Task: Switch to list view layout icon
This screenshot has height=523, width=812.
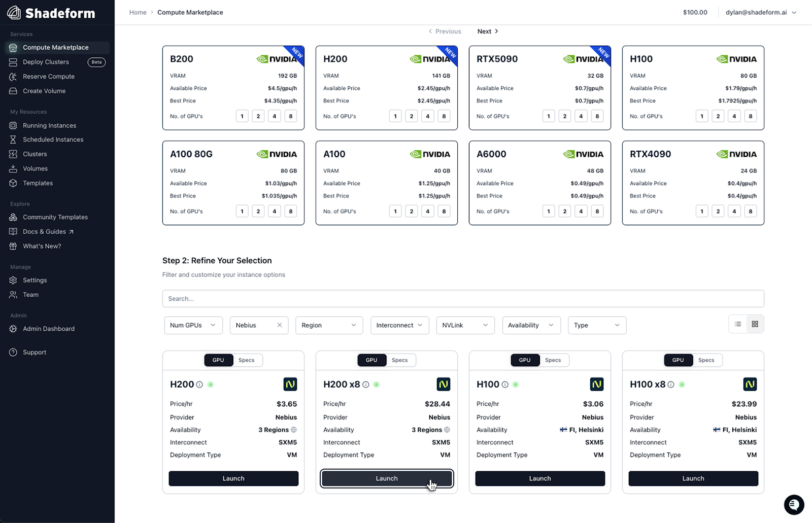Action: pyautogui.click(x=738, y=324)
